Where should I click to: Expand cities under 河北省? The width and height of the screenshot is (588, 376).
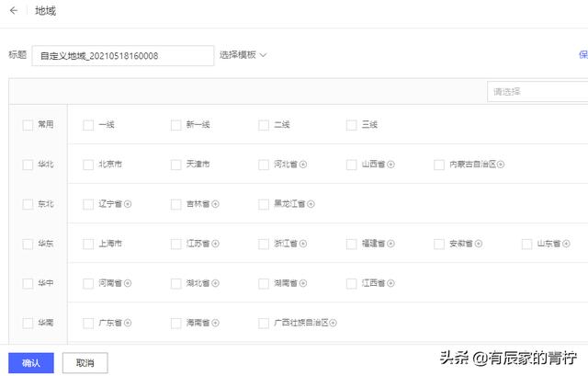click(x=303, y=165)
